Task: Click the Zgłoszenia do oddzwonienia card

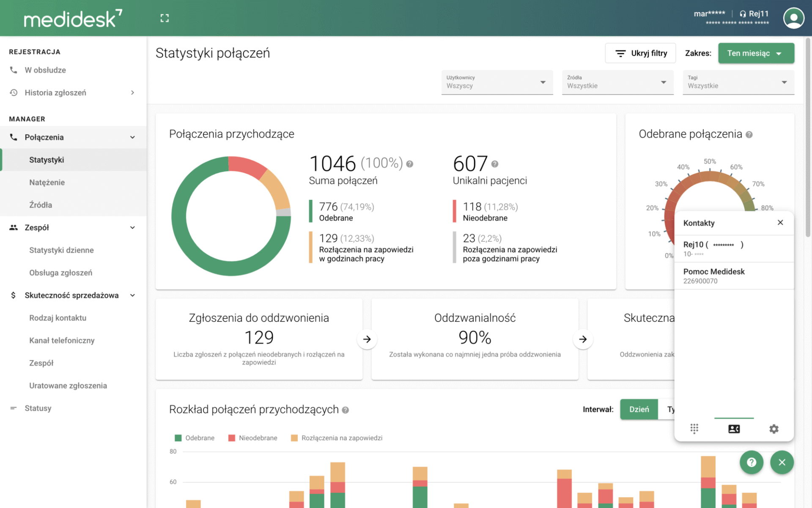Action: tap(259, 339)
